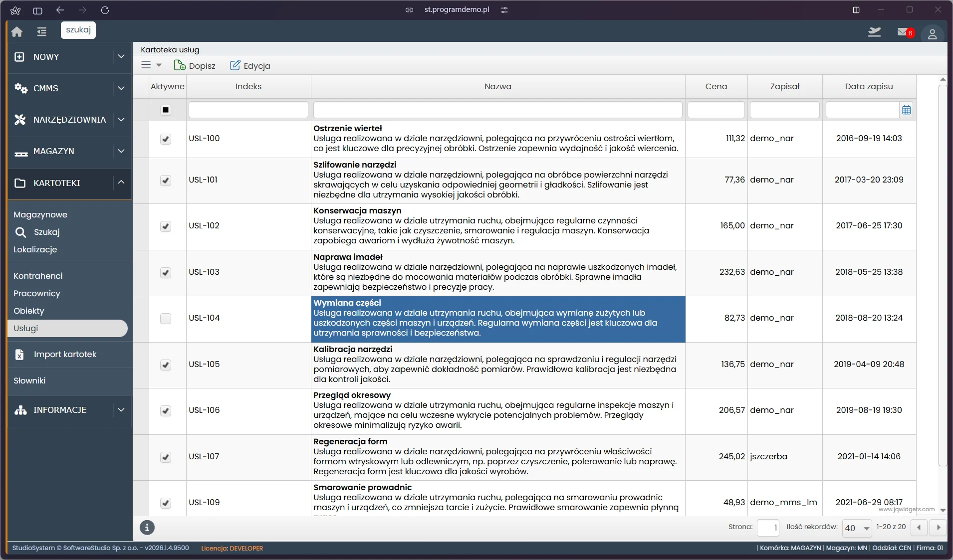The image size is (953, 560).
Task: Click the Edycja pencil icon
Action: point(235,65)
